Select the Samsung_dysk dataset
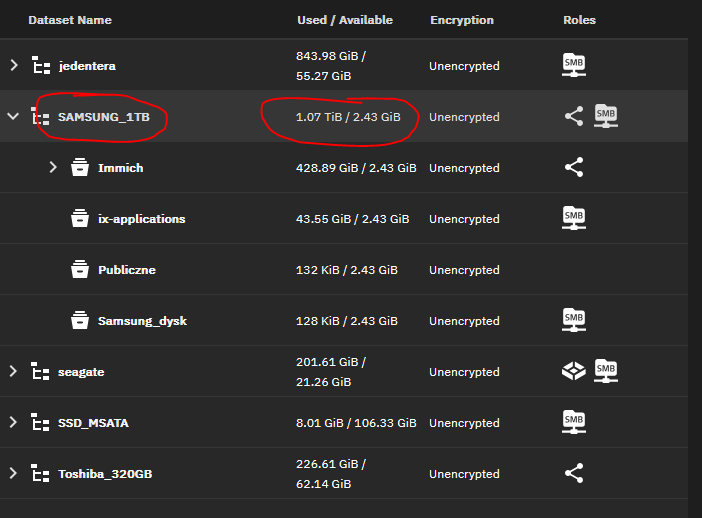702x518 pixels. [142, 321]
